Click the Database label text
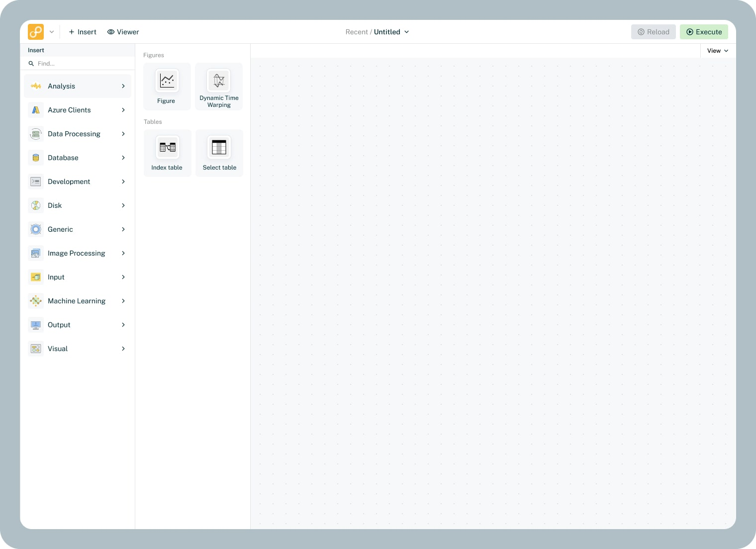The width and height of the screenshot is (756, 549). pos(63,158)
